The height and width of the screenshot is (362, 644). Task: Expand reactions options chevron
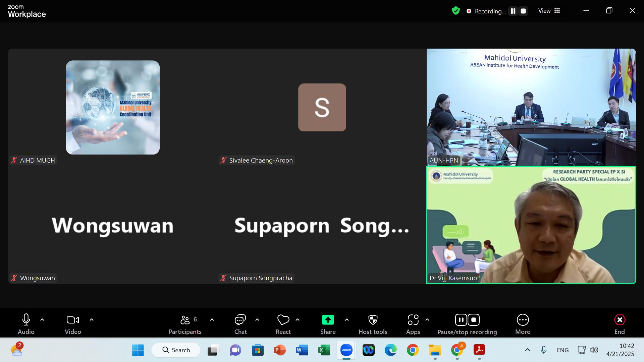(298, 320)
